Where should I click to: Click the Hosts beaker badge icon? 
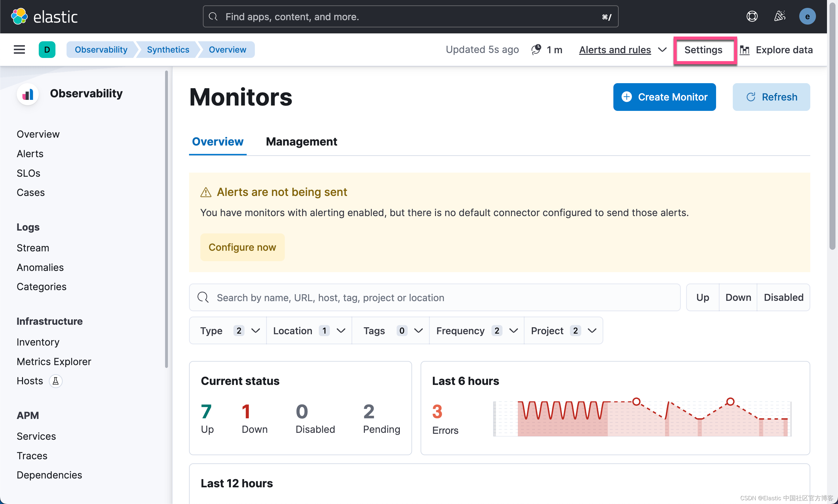(x=56, y=381)
